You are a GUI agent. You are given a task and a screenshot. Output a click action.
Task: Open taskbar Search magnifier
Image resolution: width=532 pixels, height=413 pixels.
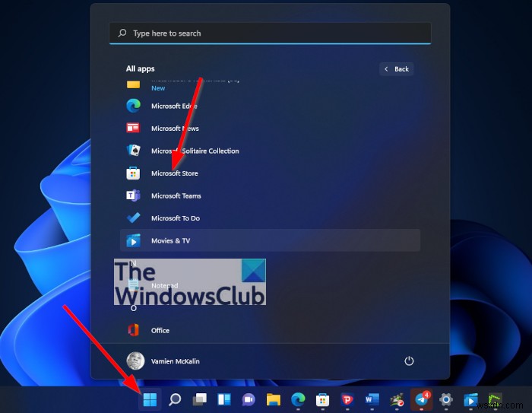pyautogui.click(x=175, y=400)
